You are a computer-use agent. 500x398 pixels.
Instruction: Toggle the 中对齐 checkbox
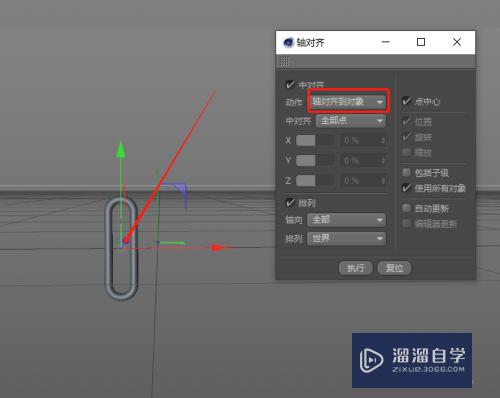[x=290, y=85]
